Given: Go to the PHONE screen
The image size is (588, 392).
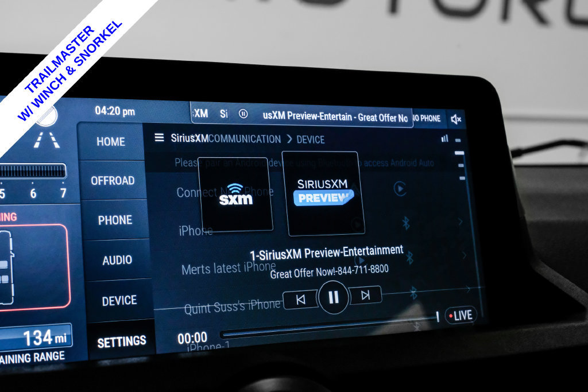Looking at the screenshot, I should pos(115,220).
